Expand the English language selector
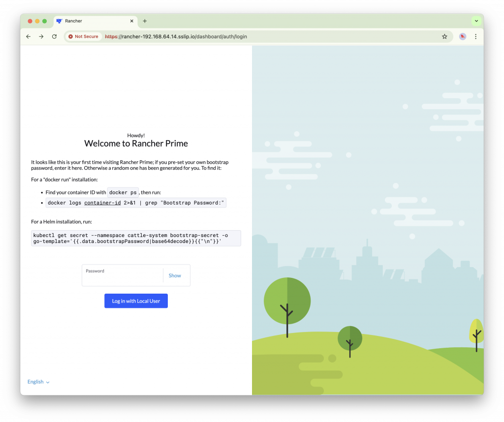This screenshot has height=422, width=504. 38,382
